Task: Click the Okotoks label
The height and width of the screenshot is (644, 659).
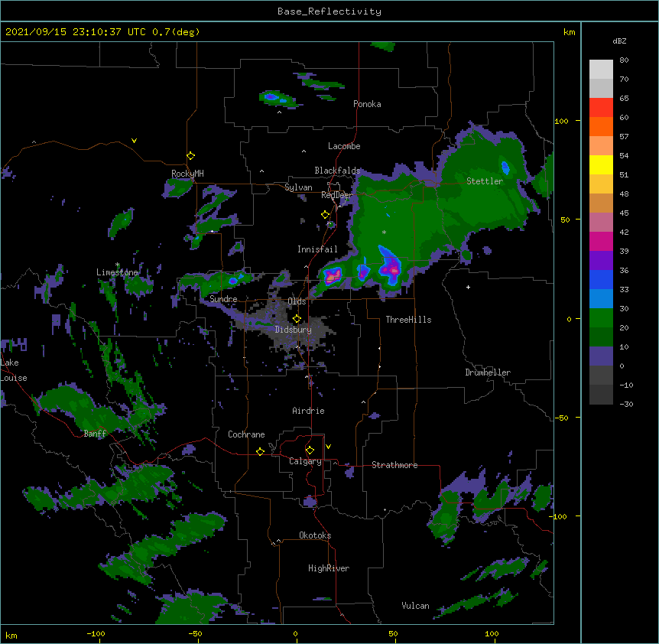Action: click(x=315, y=535)
